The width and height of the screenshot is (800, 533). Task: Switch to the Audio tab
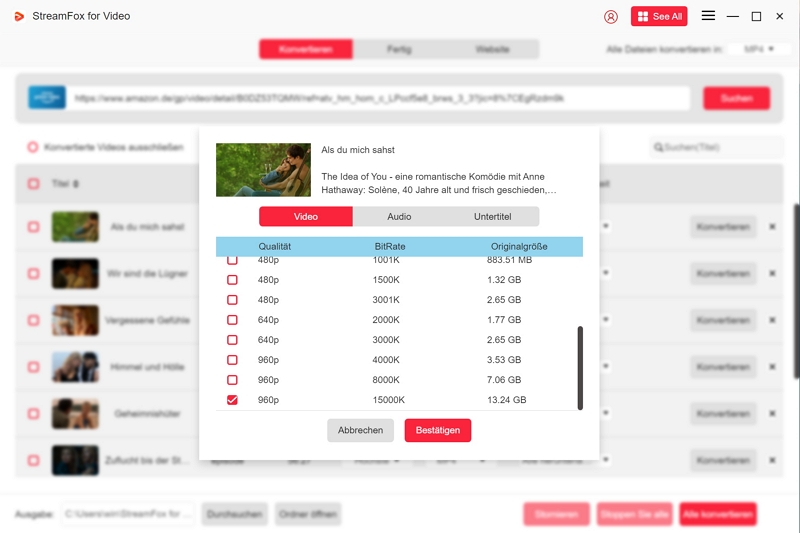coord(399,217)
